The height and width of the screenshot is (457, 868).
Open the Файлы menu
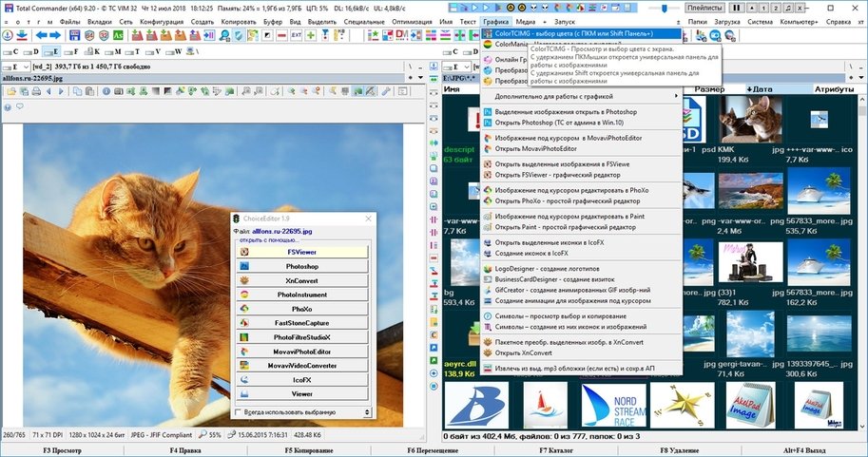[x=69, y=22]
